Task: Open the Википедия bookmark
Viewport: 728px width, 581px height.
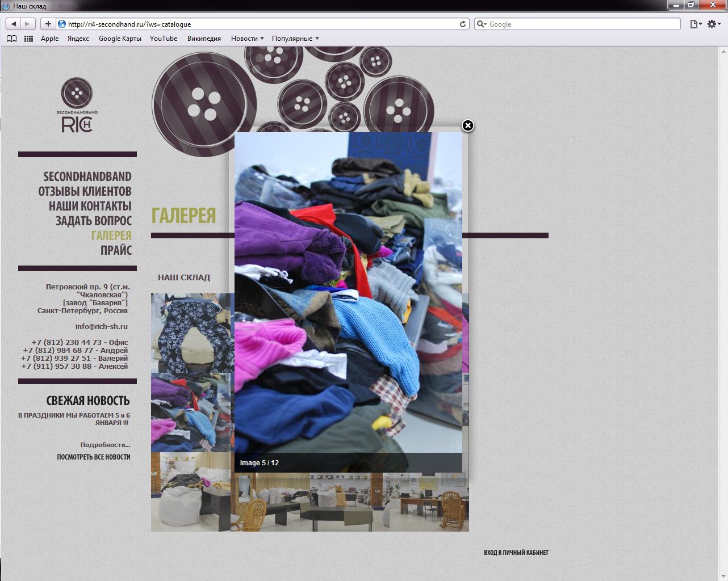Action: coord(204,39)
